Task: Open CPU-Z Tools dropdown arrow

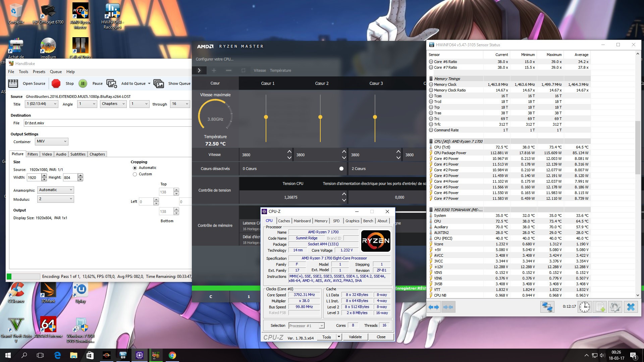Action: 339,337
